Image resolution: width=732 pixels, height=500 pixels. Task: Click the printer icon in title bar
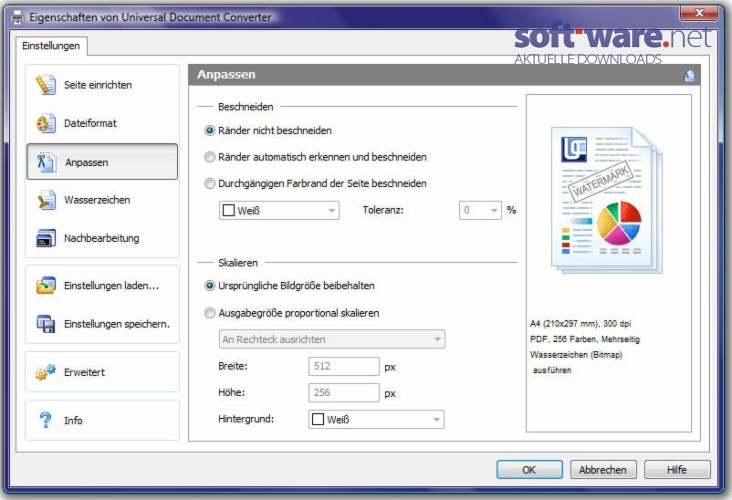click(18, 18)
